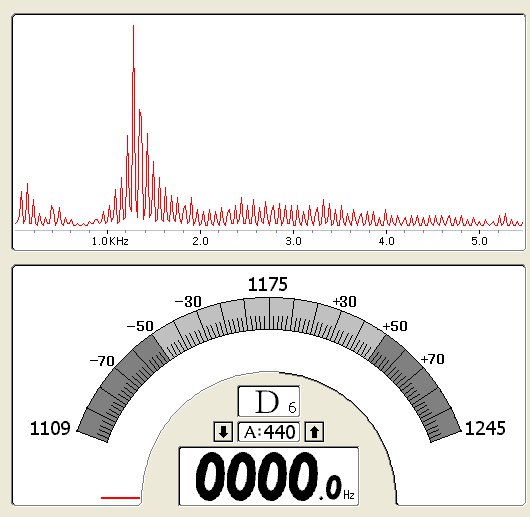530x517 pixels.
Task: Click the D6 note name display
Action: [269, 401]
